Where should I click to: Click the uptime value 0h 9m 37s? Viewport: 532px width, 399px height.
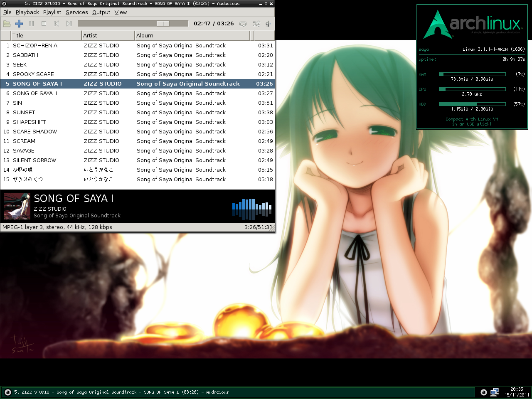tap(514, 59)
